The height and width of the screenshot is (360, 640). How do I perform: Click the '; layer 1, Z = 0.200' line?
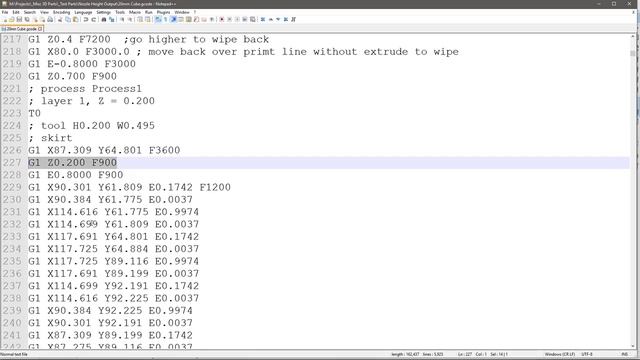[91, 101]
